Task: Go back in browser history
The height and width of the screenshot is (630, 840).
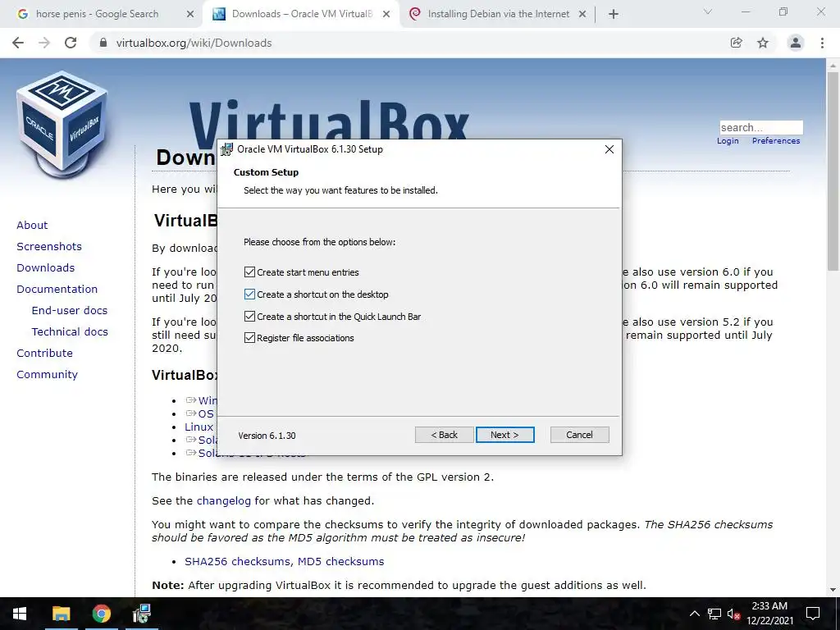Action: pos(18,43)
